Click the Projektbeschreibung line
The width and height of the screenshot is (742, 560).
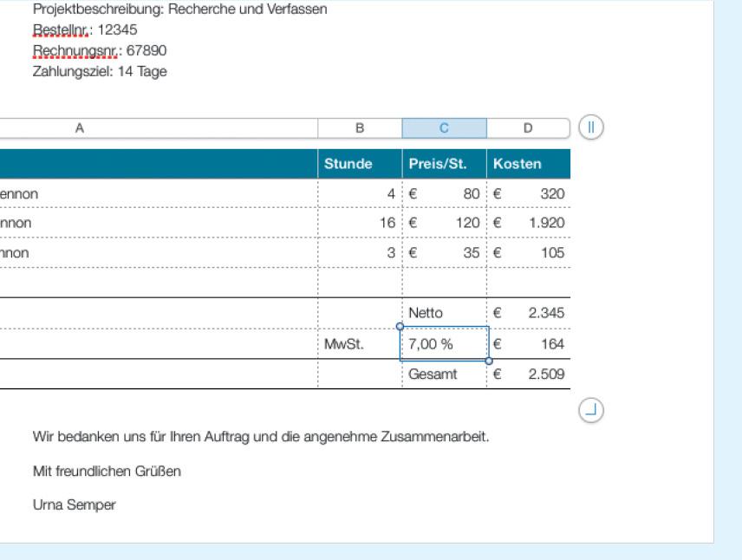click(x=179, y=9)
